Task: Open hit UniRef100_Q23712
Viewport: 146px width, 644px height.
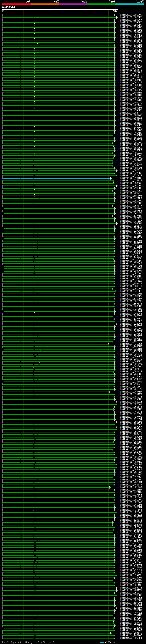Action: (x=131, y=193)
